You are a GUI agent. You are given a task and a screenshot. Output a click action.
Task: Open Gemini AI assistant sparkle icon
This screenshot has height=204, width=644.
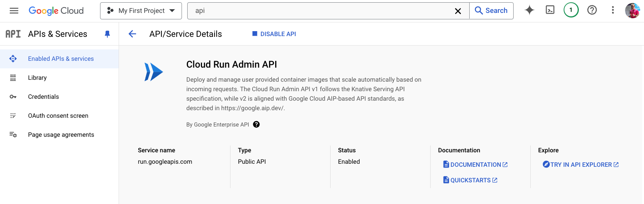[x=529, y=10]
